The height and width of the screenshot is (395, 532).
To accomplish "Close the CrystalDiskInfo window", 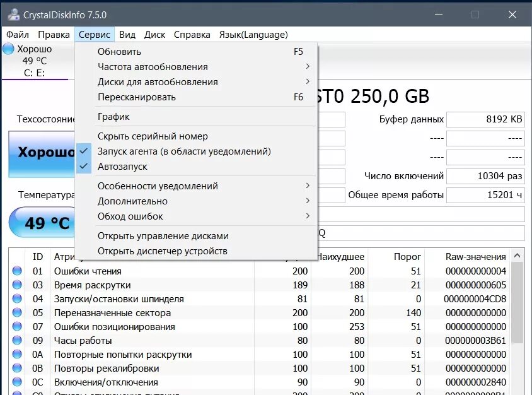I will [512, 15].
